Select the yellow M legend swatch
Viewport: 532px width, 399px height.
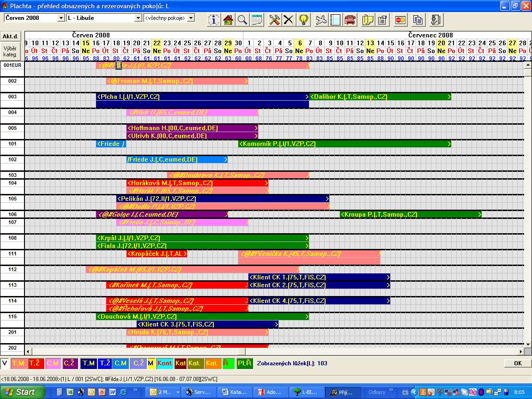coord(151,363)
